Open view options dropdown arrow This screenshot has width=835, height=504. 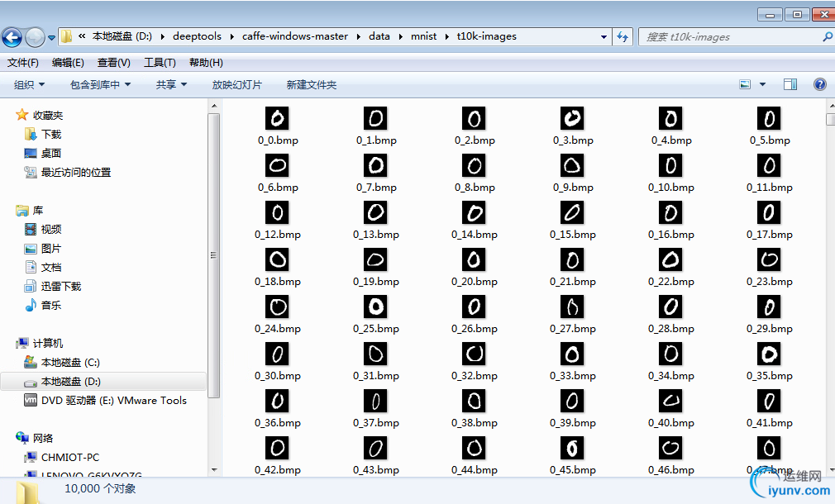pyautogui.click(x=762, y=84)
